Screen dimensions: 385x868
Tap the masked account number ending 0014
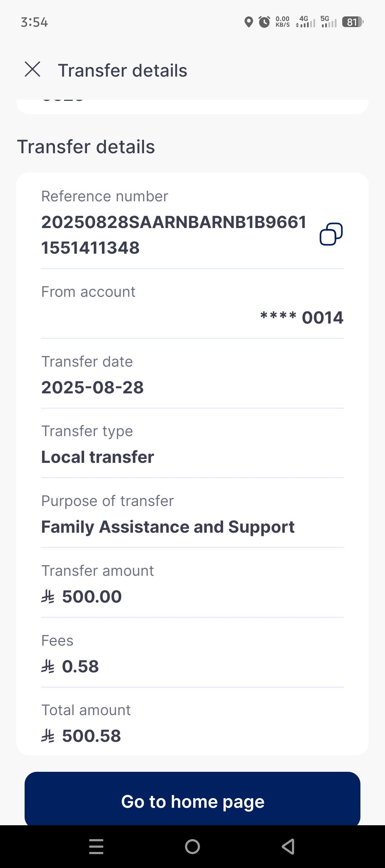click(x=302, y=317)
